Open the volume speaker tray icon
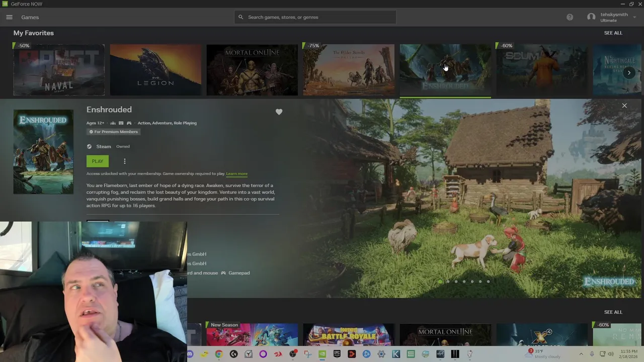The height and width of the screenshot is (362, 644). tap(610, 354)
